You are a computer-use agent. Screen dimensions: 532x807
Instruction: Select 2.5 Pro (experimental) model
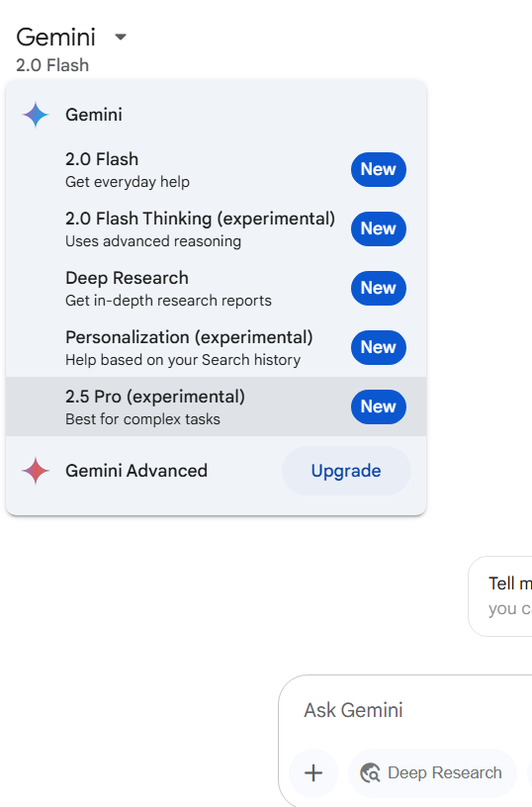(x=217, y=406)
